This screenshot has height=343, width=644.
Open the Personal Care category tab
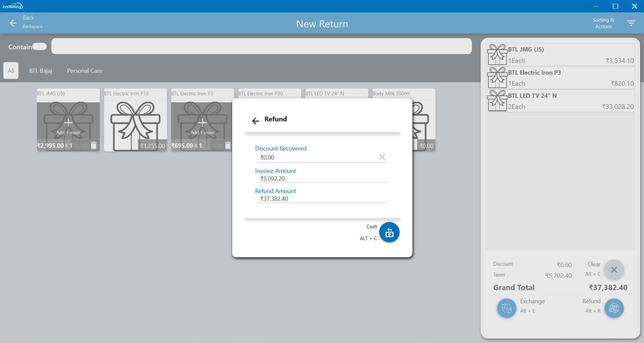click(x=85, y=70)
